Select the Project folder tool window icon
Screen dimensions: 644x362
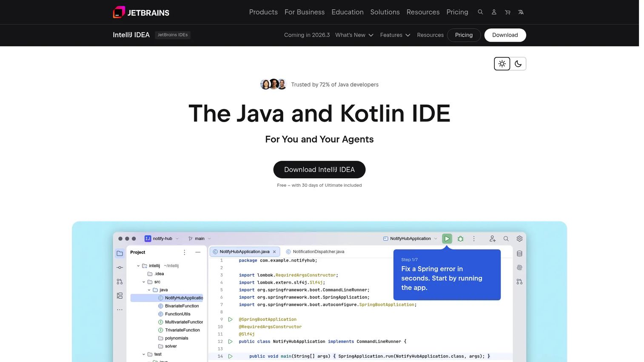(x=120, y=253)
